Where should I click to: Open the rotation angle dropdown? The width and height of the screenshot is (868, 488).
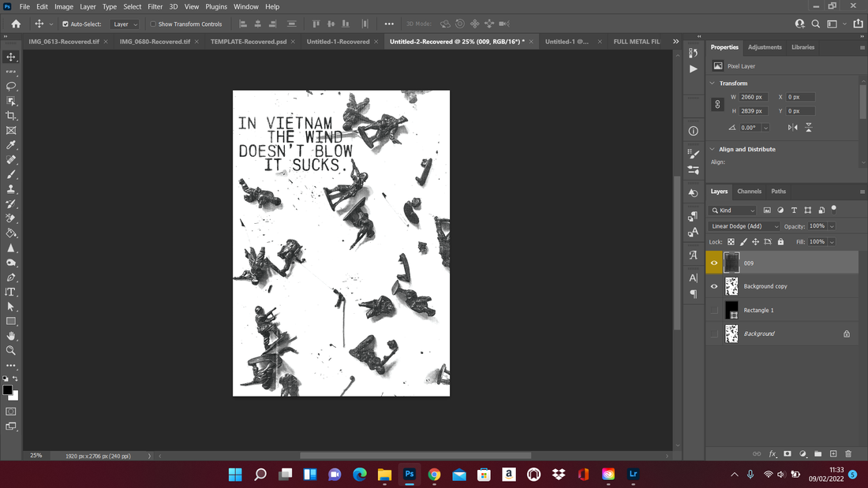coord(765,128)
